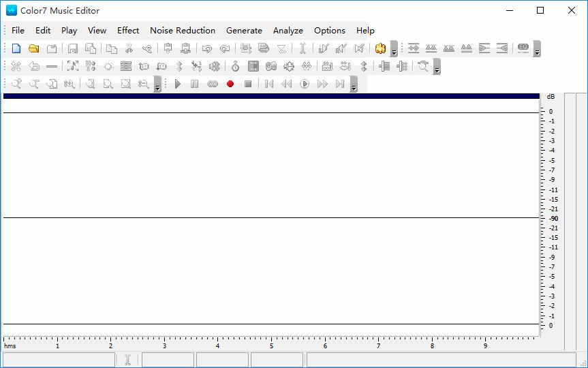
Task: Stop playback with the square Stop button
Action: click(x=248, y=84)
